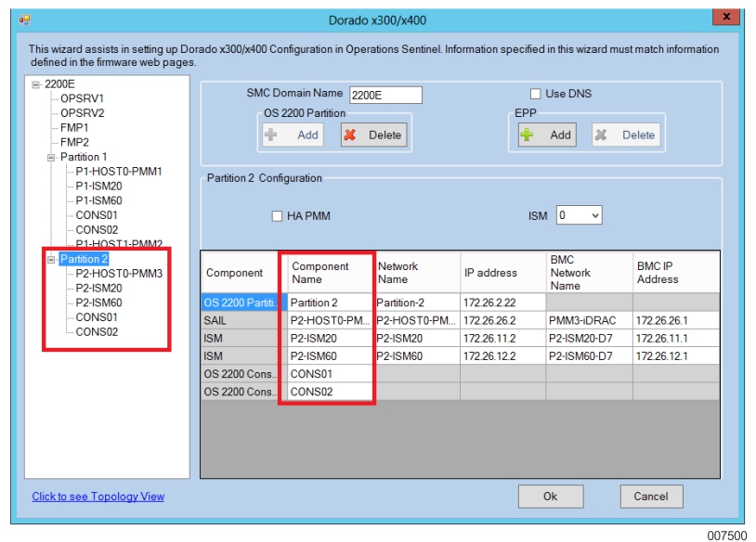Click the green plus Add icon under EPP

528,135
